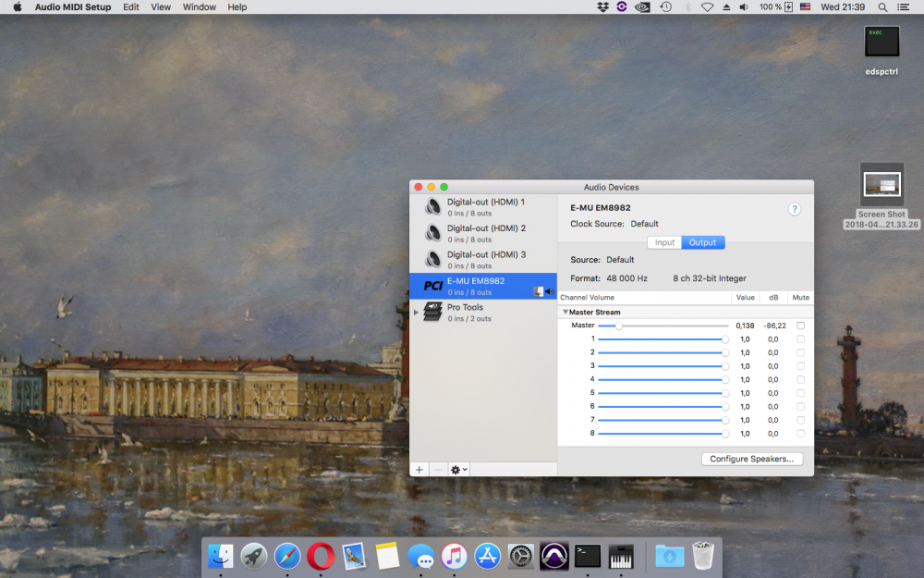Open Spotlight search magnifier
The image size is (924, 578).
point(882,7)
